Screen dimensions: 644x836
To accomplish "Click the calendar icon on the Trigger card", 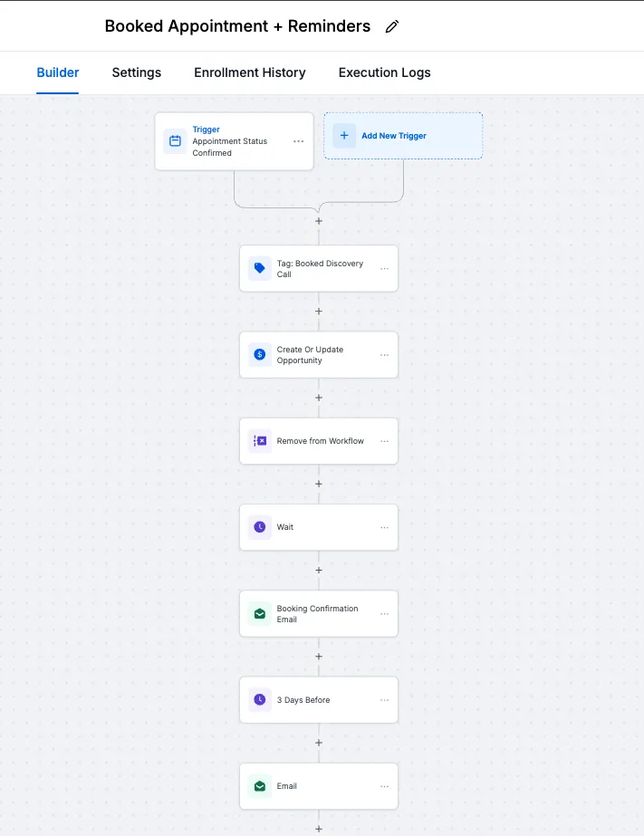I will pos(175,141).
